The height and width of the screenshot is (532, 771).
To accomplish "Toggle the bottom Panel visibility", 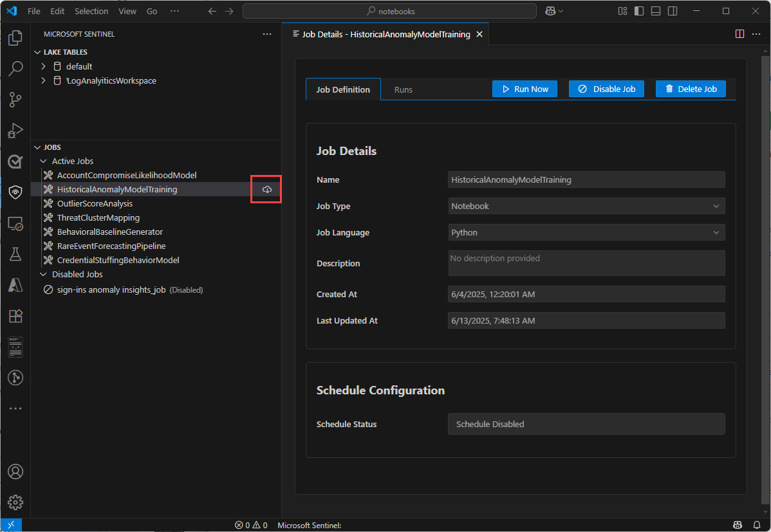I will point(655,11).
